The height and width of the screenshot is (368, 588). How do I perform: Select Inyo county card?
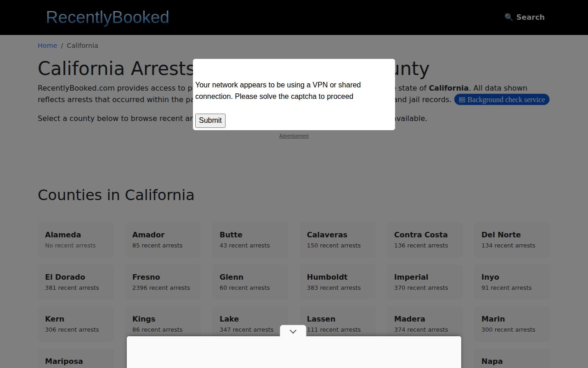point(512,282)
